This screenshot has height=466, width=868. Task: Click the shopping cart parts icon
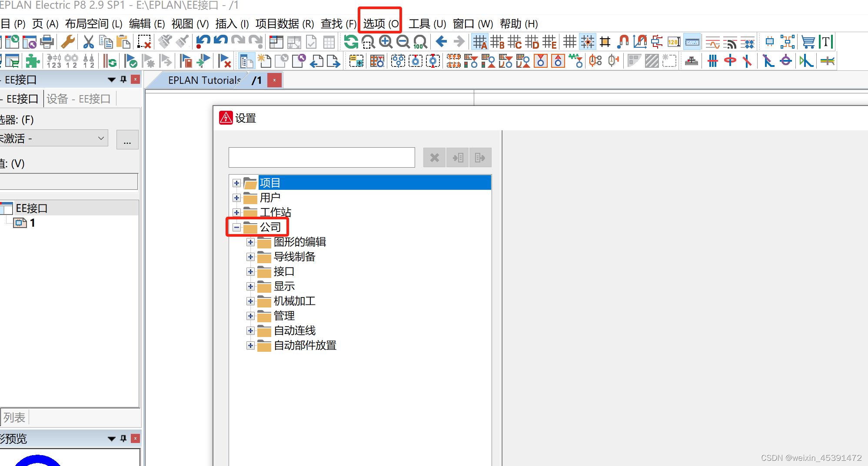tap(808, 42)
